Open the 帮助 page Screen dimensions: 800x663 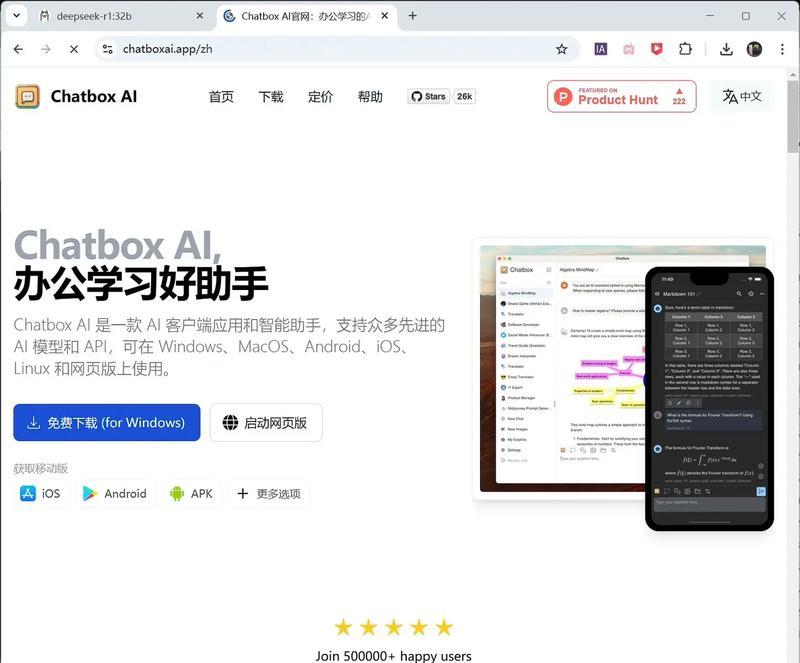[x=370, y=96]
